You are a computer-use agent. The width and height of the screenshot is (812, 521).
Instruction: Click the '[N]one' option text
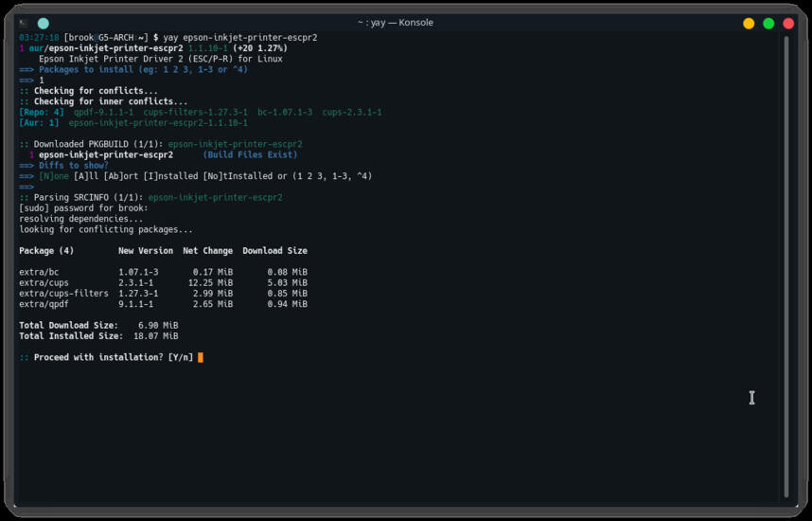54,176
